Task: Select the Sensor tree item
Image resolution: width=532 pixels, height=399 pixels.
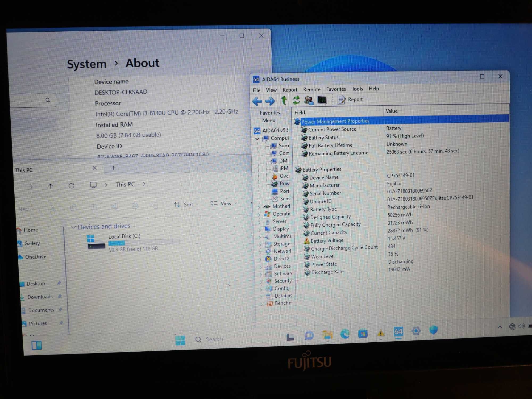Action: tap(281, 198)
